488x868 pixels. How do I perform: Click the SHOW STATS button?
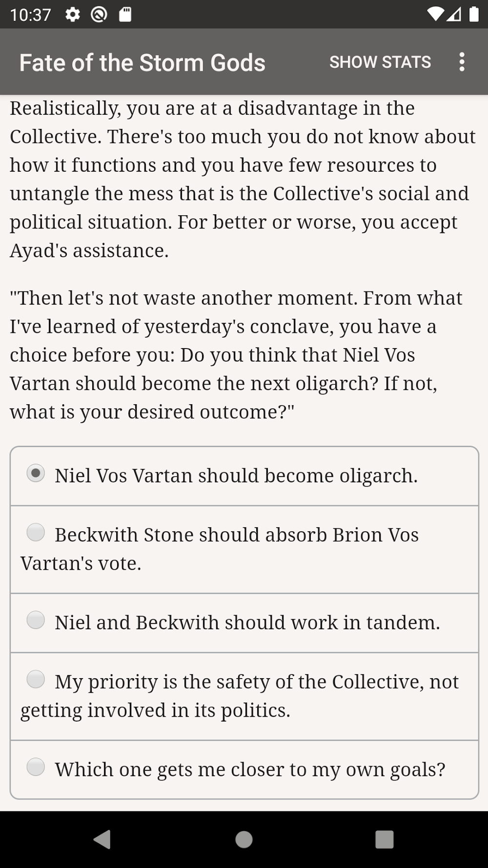[380, 62]
